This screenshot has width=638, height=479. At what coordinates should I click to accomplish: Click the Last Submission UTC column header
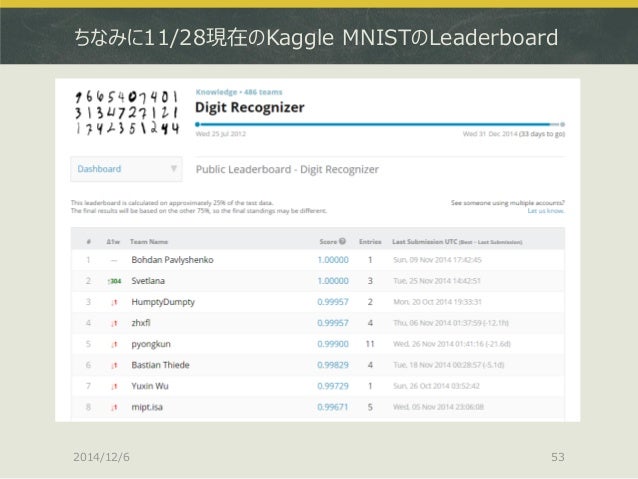457,242
